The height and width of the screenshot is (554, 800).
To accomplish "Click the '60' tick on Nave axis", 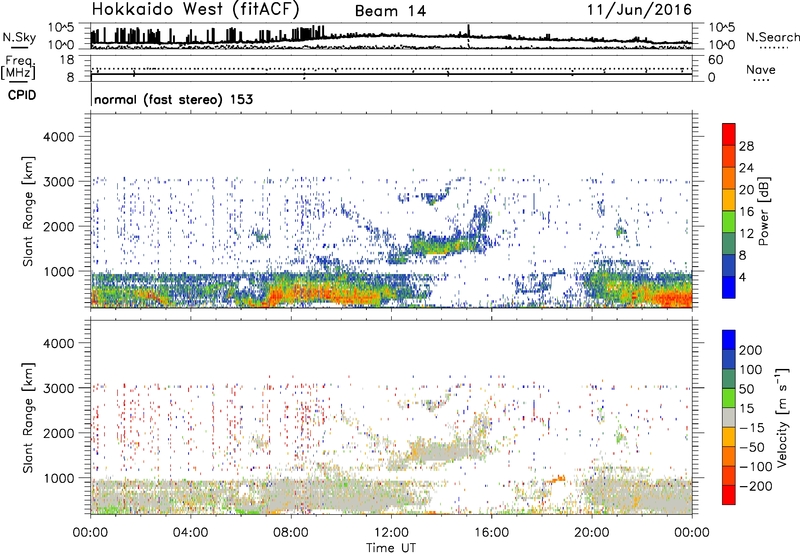I will pos(715,60).
